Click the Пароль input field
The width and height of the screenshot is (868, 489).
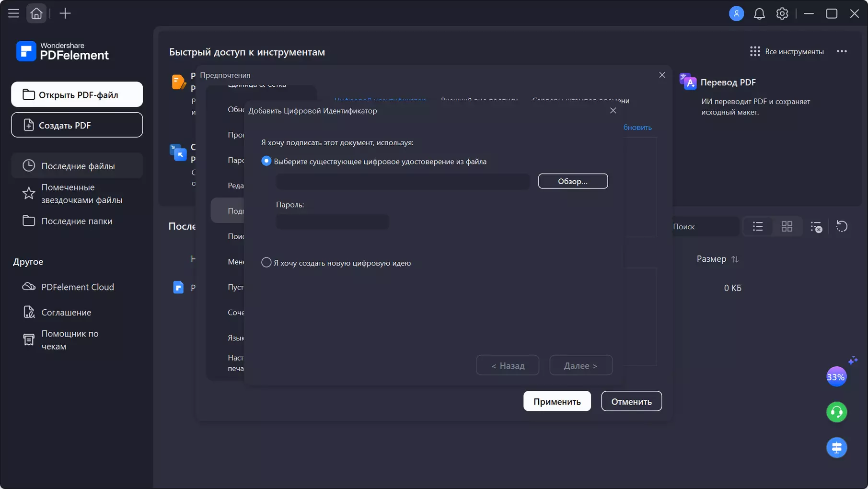pyautogui.click(x=333, y=221)
